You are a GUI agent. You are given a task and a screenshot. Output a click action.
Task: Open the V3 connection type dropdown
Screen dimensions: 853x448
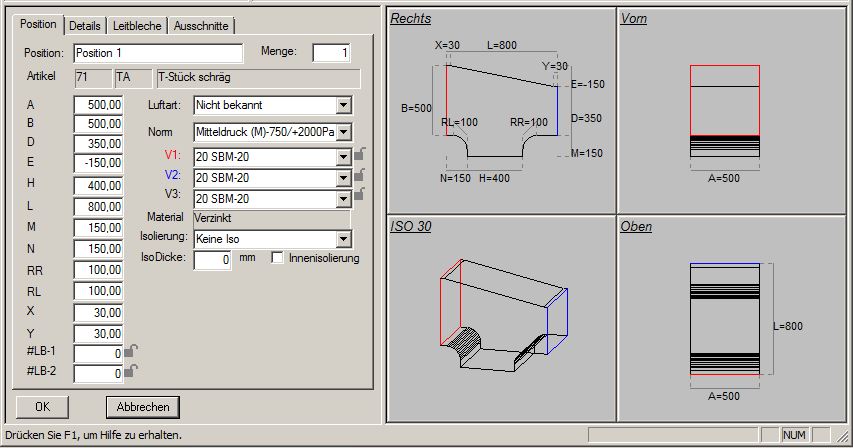coord(344,198)
